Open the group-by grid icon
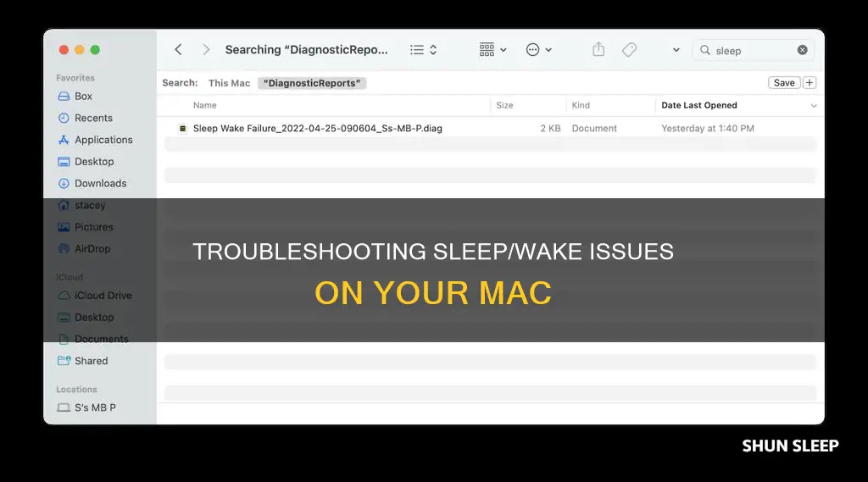 click(x=487, y=50)
